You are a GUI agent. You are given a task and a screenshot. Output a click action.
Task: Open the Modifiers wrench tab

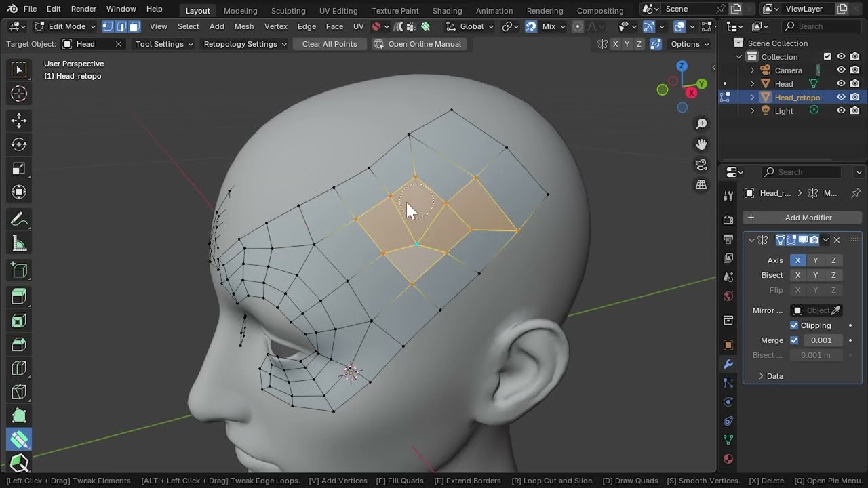[728, 364]
